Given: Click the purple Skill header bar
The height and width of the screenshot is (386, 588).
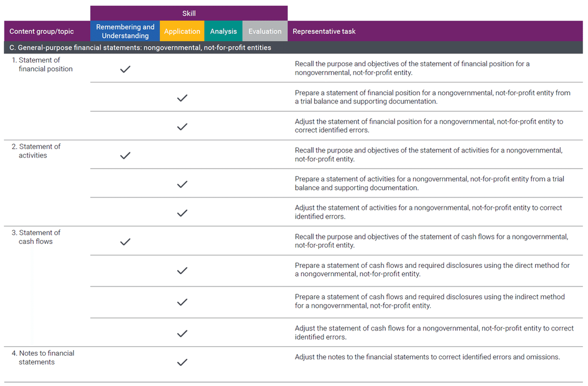Looking at the screenshot, I should (x=189, y=13).
